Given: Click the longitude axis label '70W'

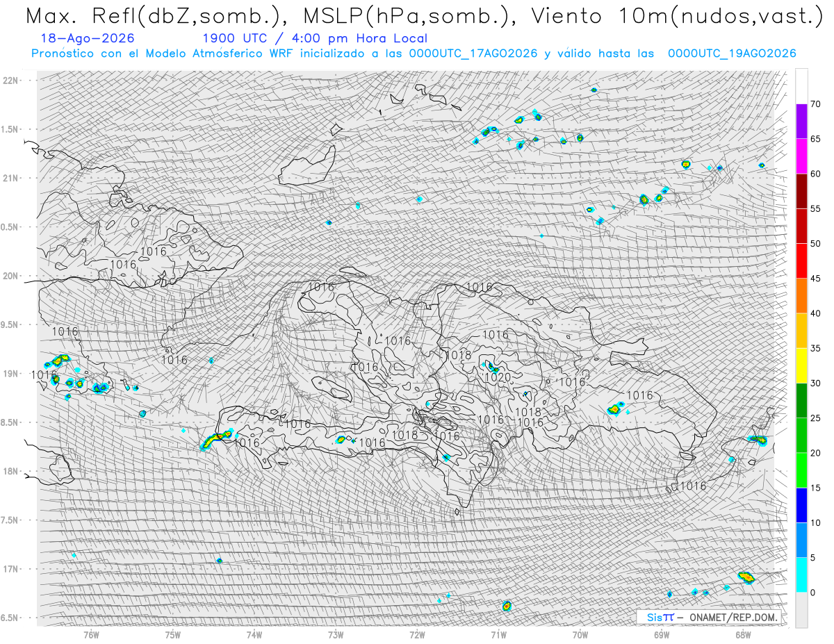Looking at the screenshot, I should [x=580, y=634].
